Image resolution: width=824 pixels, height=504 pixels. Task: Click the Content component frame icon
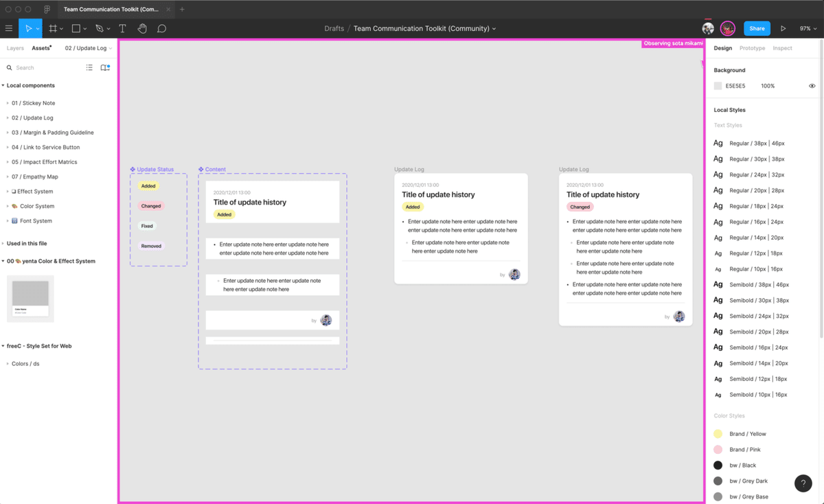tap(201, 169)
